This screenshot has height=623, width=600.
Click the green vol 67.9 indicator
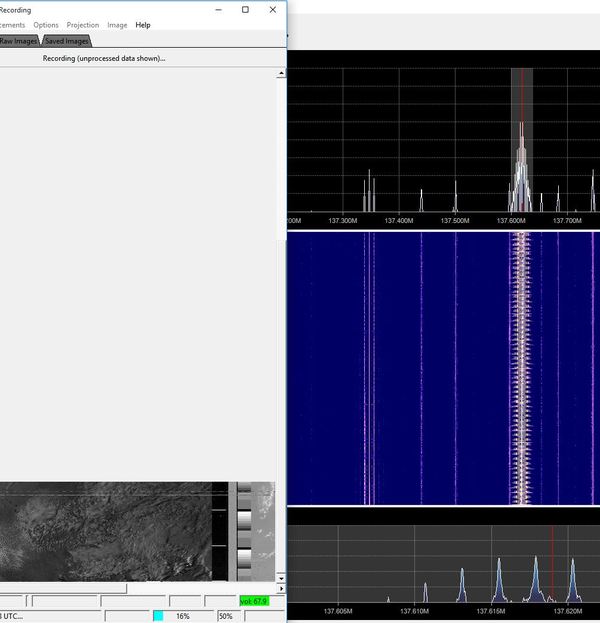pyautogui.click(x=254, y=601)
